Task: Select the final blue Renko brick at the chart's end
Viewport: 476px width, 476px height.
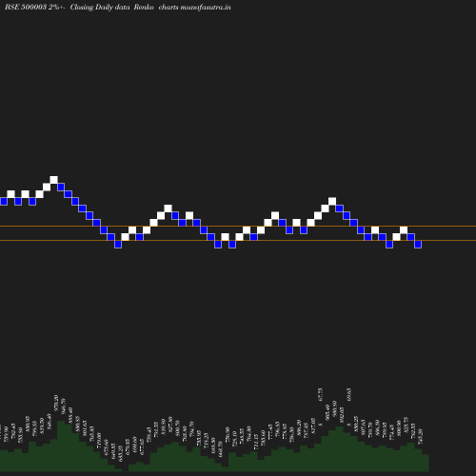Action: pos(418,244)
